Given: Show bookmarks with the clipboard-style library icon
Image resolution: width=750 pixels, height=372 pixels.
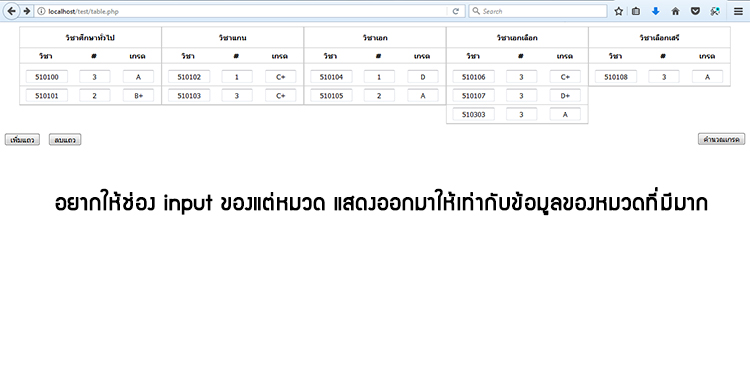Looking at the screenshot, I should 636,11.
